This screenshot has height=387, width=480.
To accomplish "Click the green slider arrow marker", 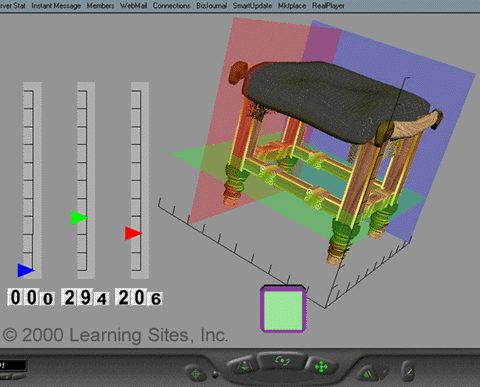I will [x=79, y=218].
